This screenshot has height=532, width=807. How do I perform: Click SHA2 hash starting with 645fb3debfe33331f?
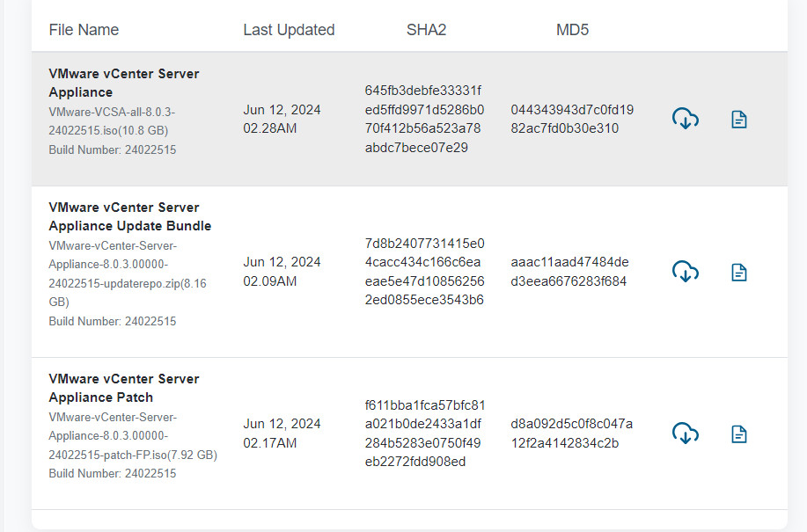coord(424,119)
